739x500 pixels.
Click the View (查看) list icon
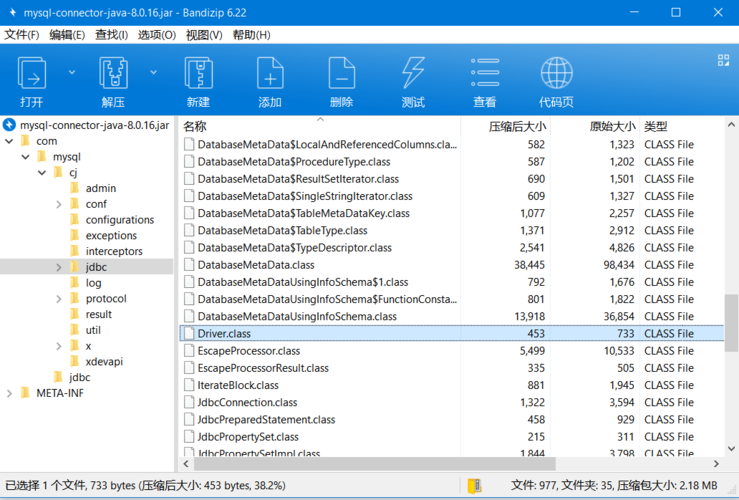pos(485,73)
